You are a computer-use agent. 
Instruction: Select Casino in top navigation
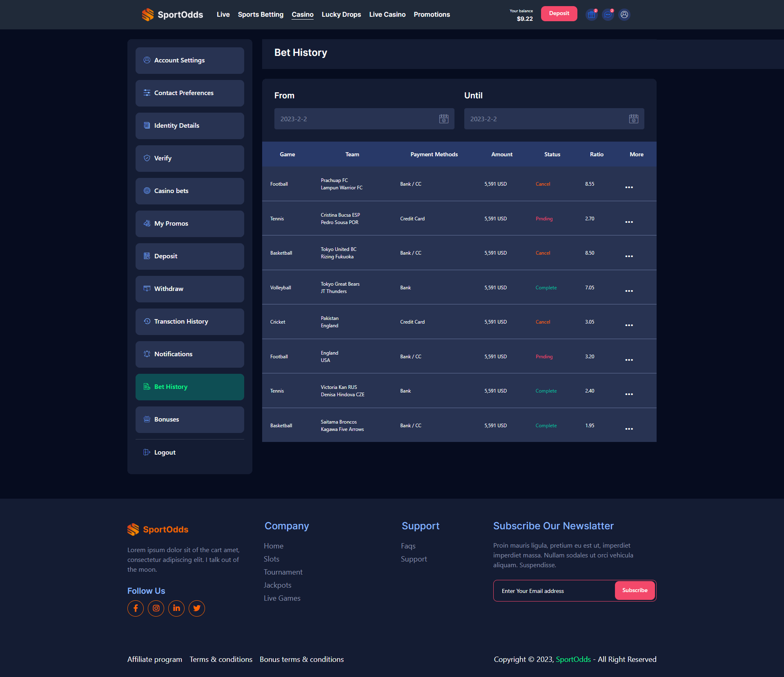coord(303,15)
